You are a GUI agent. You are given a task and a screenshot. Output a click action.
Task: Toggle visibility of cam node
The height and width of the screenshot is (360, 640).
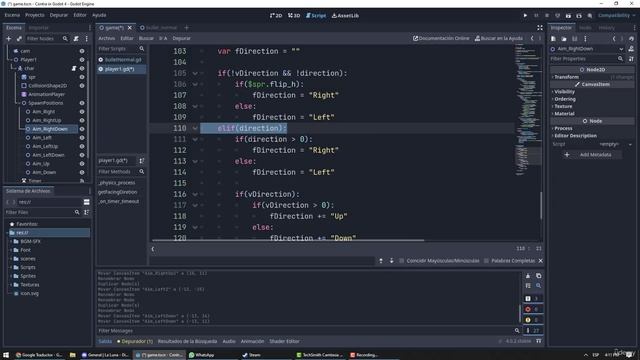82,51
